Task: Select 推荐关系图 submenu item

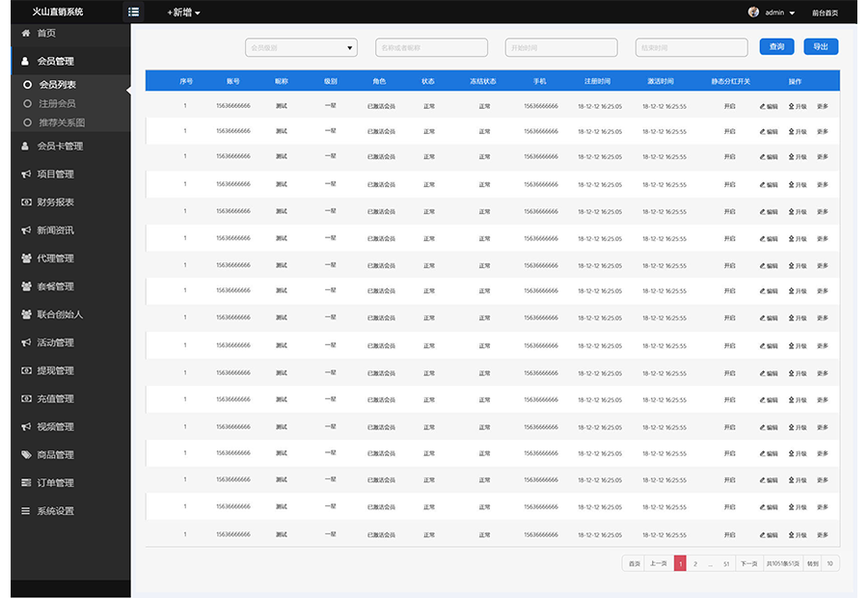Action: click(x=62, y=122)
